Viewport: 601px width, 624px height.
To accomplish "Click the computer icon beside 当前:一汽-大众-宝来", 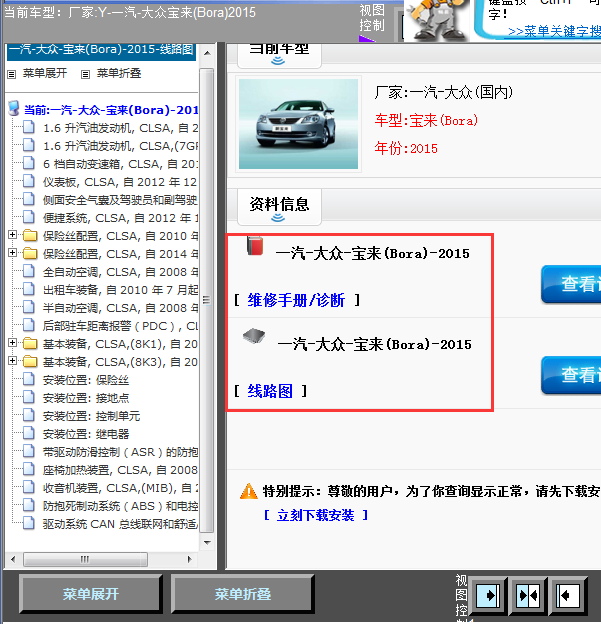I will (x=14, y=108).
